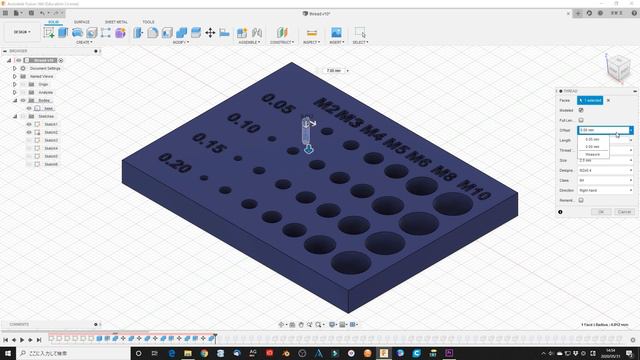Screen dimensions: 640x360
Task: Open the Size dropdown in Thread dialog
Action: pos(606,160)
